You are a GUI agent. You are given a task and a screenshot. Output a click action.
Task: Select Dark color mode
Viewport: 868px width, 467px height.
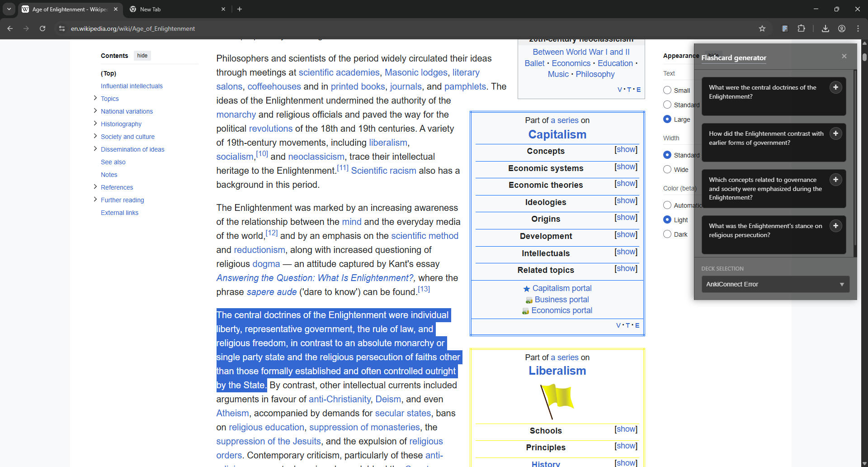click(x=667, y=234)
